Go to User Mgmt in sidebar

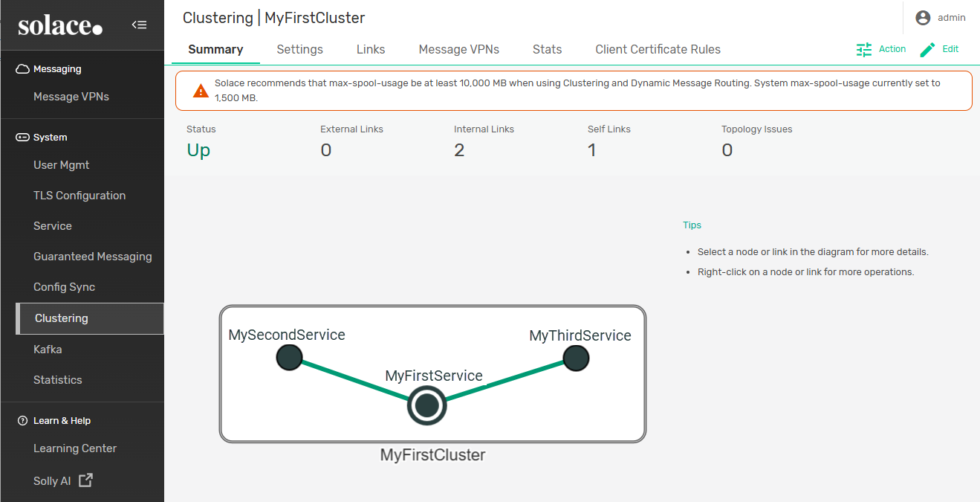[x=61, y=165]
